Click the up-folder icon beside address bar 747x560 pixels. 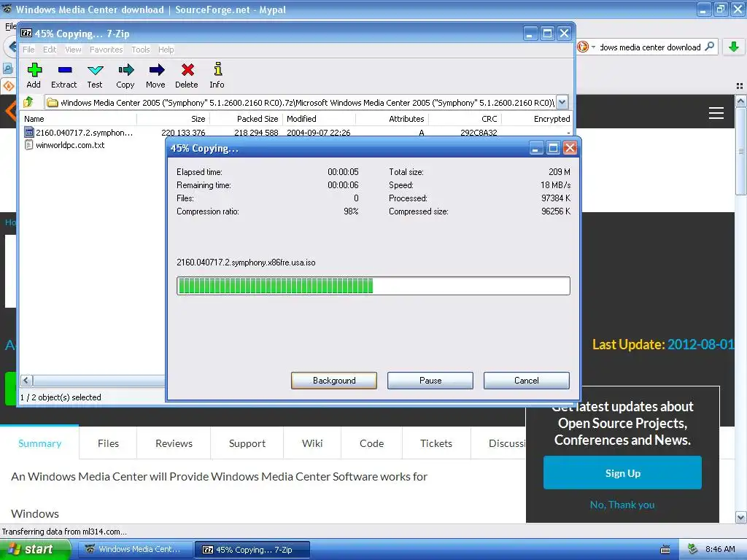(28, 102)
